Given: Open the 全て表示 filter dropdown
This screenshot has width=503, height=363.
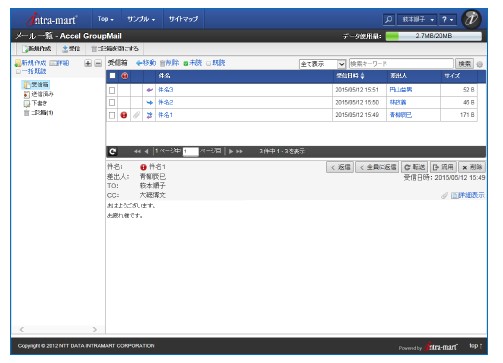Looking at the screenshot, I should click(x=322, y=64).
